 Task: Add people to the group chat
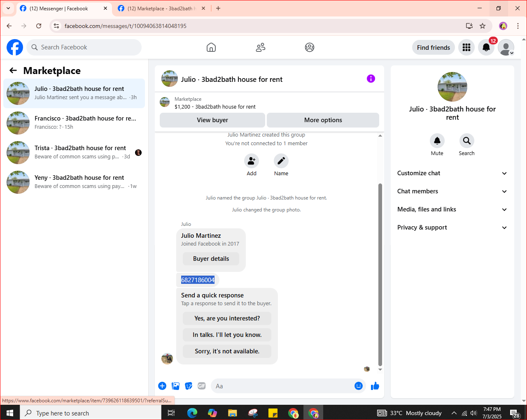click(252, 161)
